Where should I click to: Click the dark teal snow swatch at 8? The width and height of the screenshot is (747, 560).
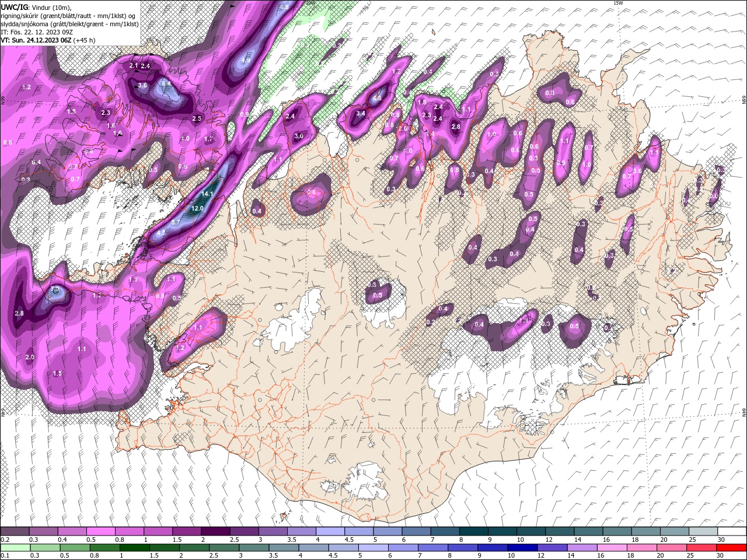(474, 531)
